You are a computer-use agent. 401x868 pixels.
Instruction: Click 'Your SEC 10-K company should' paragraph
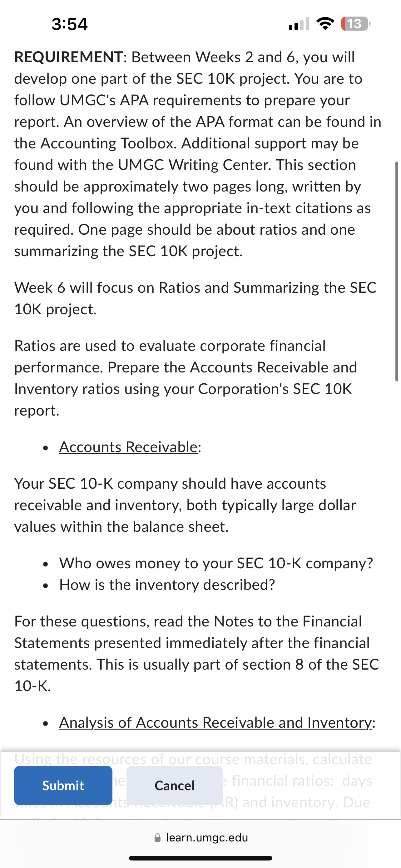click(x=185, y=505)
